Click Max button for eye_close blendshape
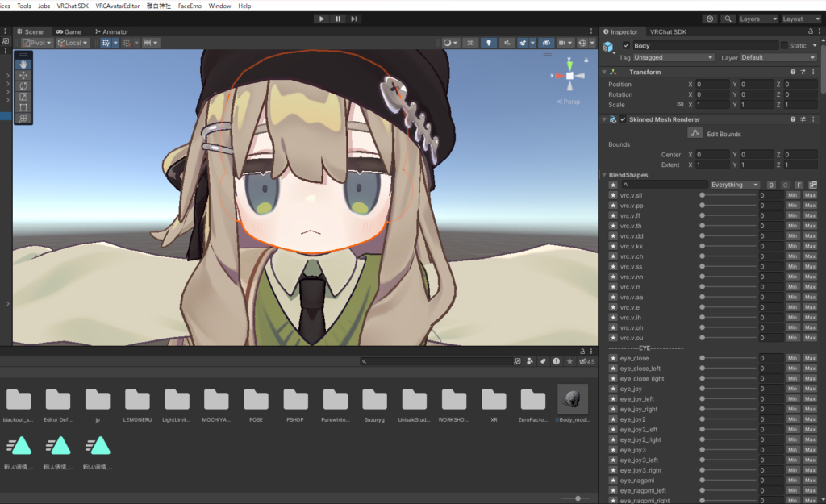Viewport: 826px width, 504px height. 810,358
